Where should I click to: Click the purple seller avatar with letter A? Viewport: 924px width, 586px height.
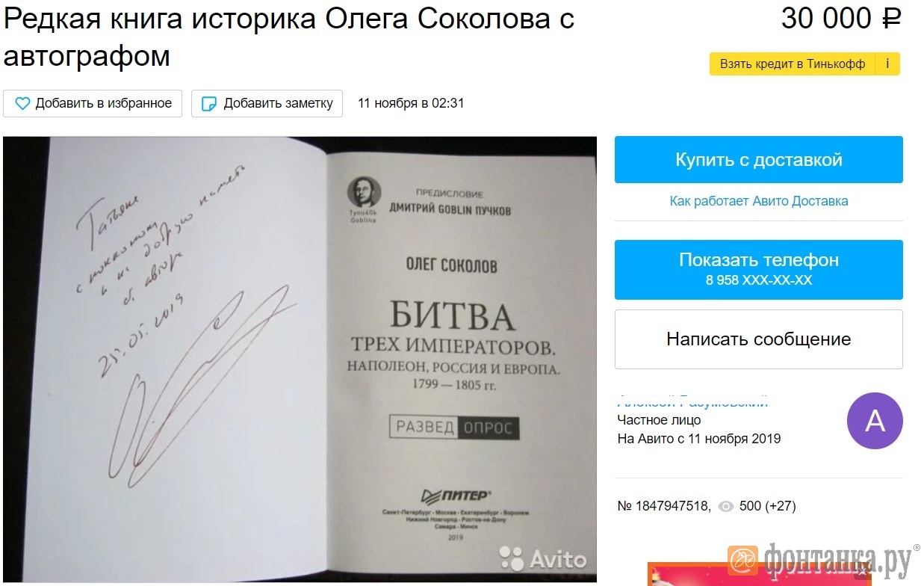pyautogui.click(x=875, y=421)
